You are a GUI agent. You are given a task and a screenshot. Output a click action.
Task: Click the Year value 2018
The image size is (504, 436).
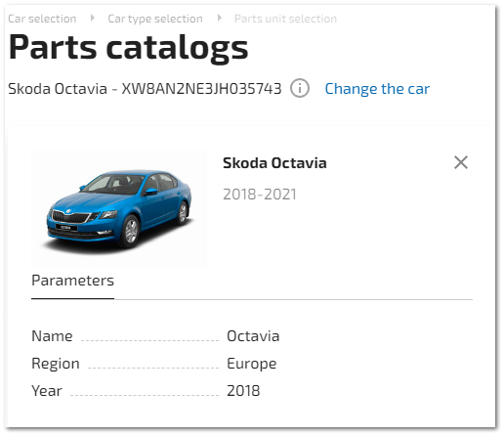(243, 391)
